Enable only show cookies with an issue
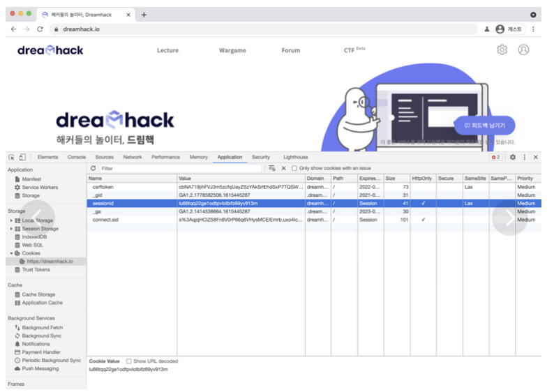The image size is (554, 392). click(x=294, y=168)
